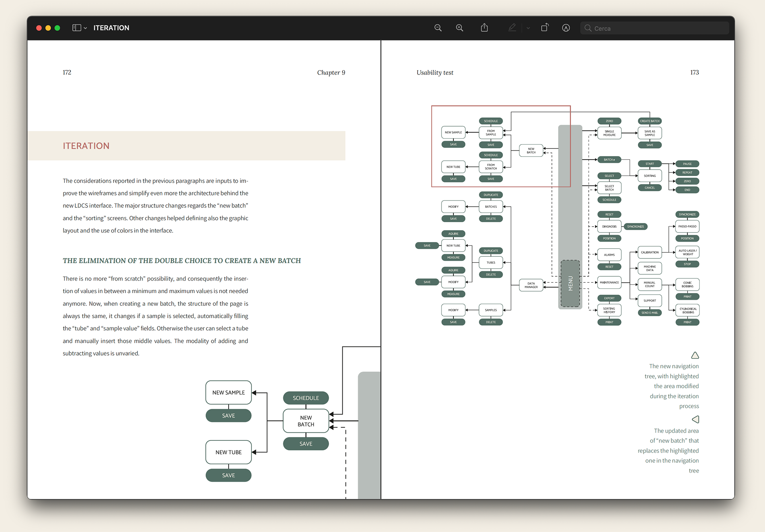Open the Share menu icon
Viewport: 765px width, 532px height.
[x=484, y=27]
